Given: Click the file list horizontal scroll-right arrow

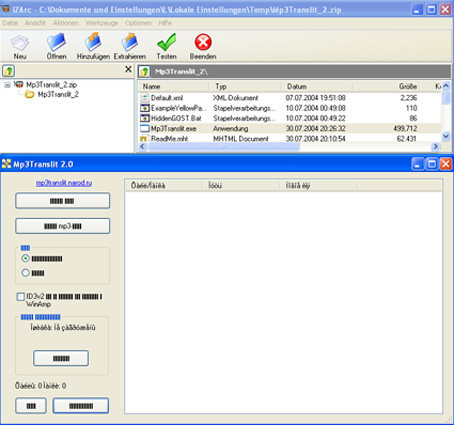Looking at the screenshot, I should click(x=435, y=146).
